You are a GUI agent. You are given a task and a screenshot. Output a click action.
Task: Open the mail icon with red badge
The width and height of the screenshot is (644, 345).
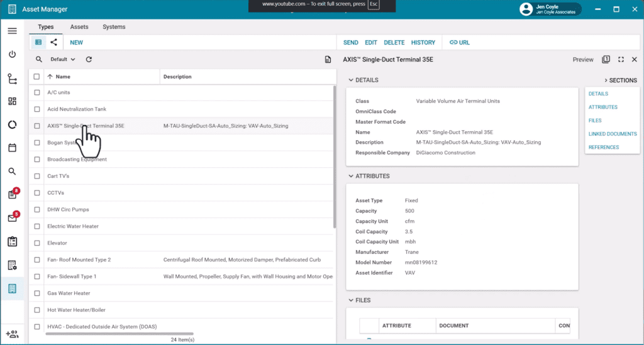(x=13, y=218)
